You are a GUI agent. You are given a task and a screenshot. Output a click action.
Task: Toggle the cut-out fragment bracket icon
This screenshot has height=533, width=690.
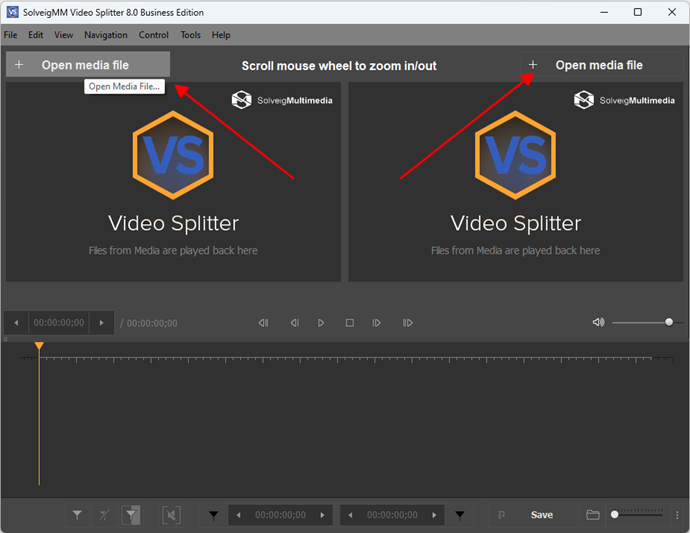172,515
